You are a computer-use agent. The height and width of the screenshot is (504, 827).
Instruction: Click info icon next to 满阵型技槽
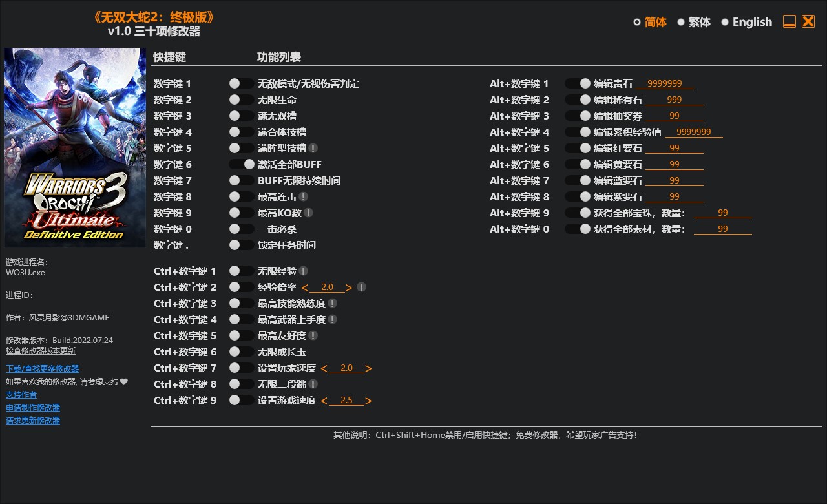[313, 148]
